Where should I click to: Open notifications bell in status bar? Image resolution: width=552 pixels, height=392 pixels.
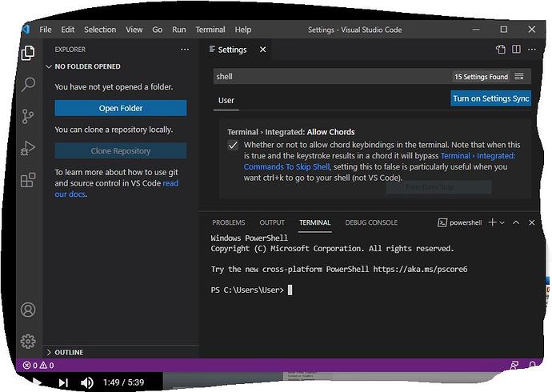[x=532, y=366]
